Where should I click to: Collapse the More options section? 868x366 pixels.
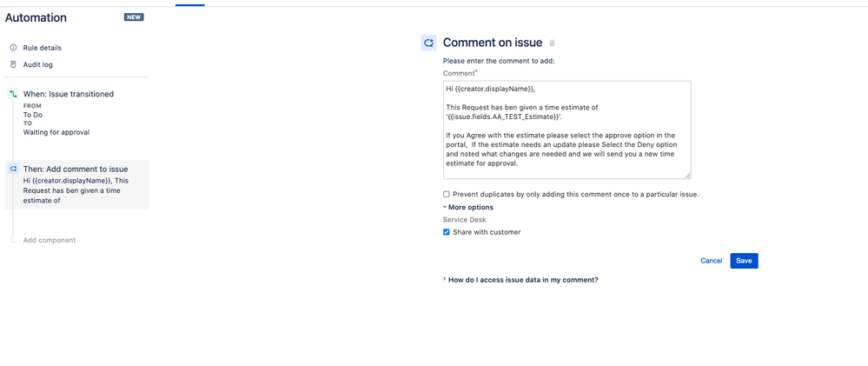[470, 207]
